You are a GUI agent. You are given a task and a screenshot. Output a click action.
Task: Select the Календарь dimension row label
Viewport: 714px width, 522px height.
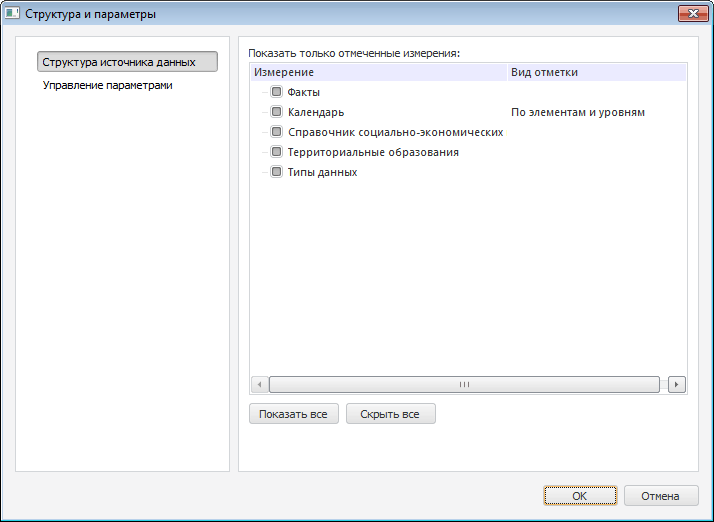click(x=316, y=112)
